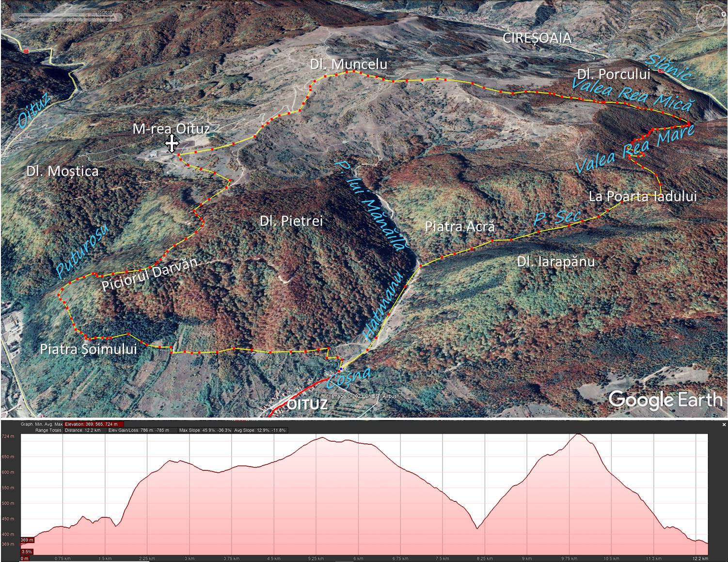Click the cross marker at M-rea Oituz
This screenshot has height=562, width=728.
tap(172, 144)
